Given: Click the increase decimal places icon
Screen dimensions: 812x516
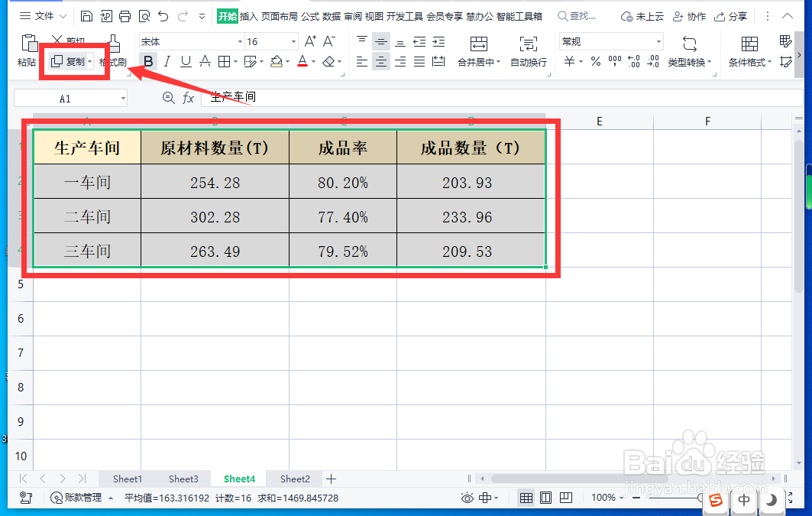Looking at the screenshot, I should [634, 62].
